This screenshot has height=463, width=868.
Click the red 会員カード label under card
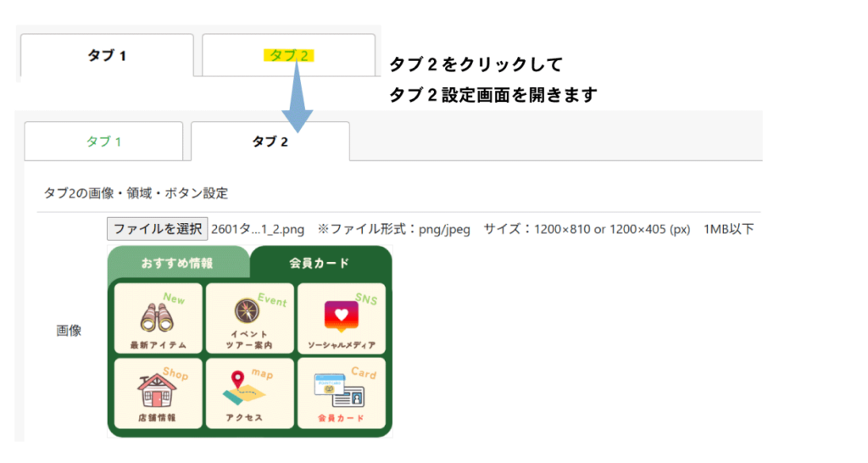[341, 418]
